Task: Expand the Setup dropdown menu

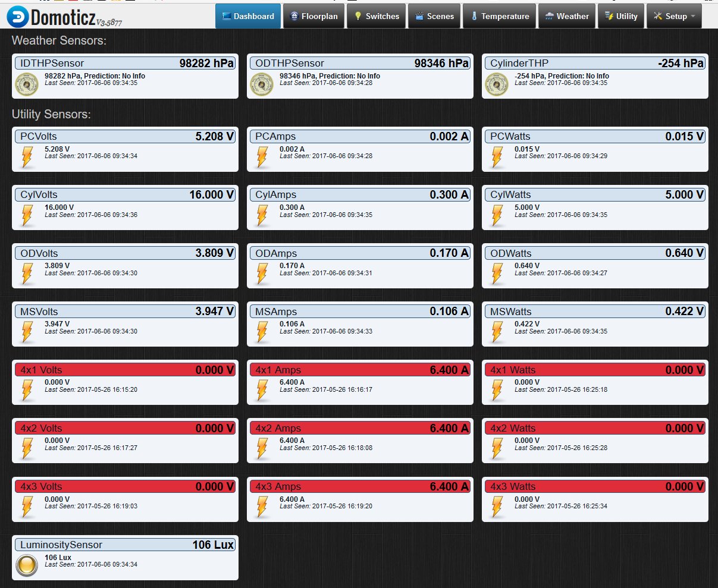Action: point(674,16)
